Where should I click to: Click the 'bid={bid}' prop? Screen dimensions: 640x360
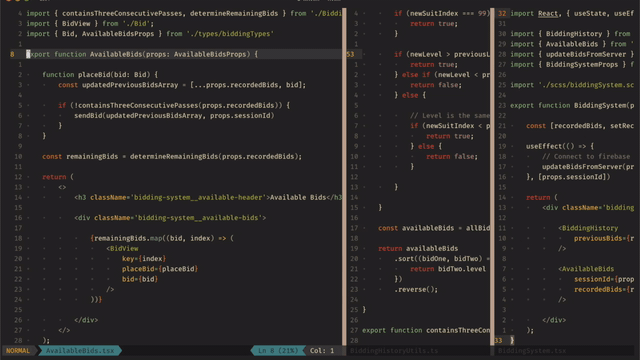[x=140, y=279]
